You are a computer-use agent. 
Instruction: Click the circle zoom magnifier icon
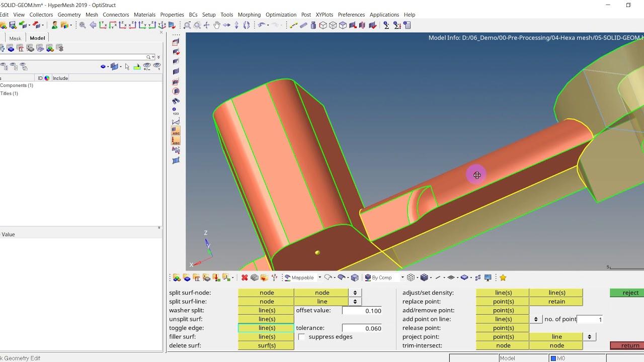coord(197,25)
